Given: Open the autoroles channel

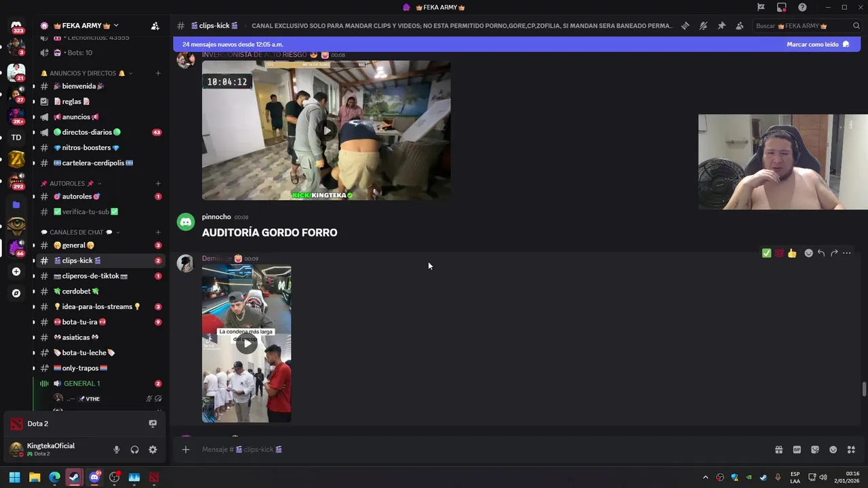Looking at the screenshot, I should click(99, 197).
